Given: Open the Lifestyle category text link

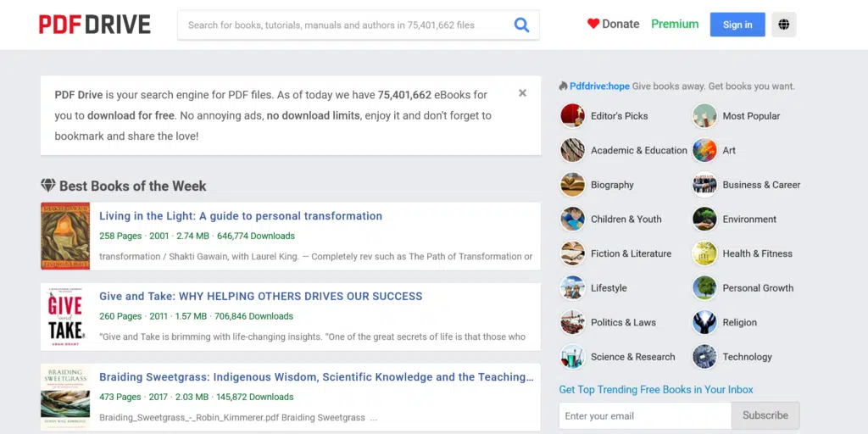Looking at the screenshot, I should pyautogui.click(x=609, y=288).
